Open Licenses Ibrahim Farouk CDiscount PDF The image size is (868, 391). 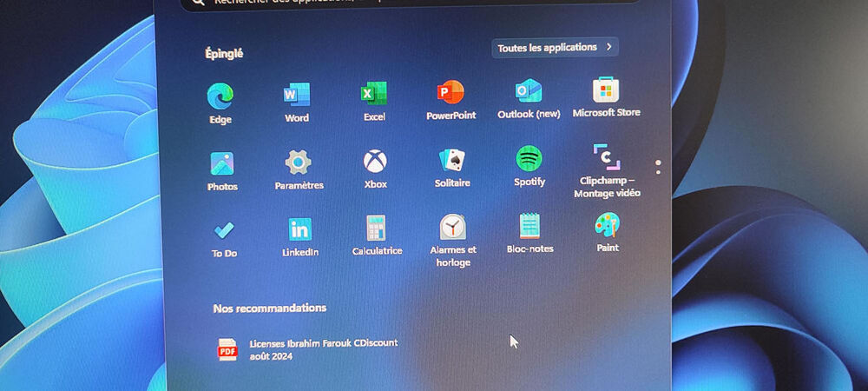pos(308,349)
